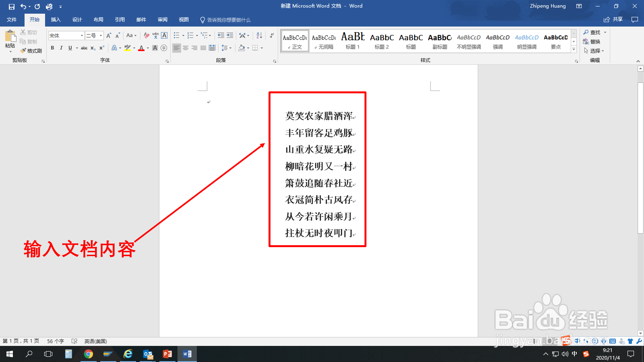This screenshot has height=362, width=644.
Task: Open the Replace command
Action: pyautogui.click(x=594, y=41)
